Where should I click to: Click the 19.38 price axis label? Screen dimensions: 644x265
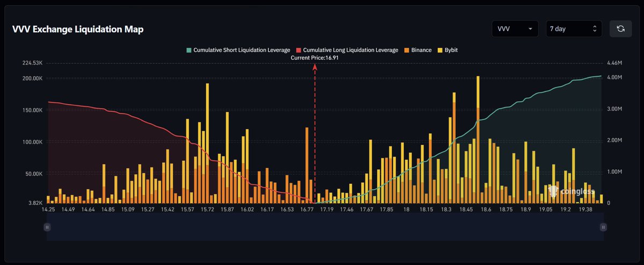(586, 210)
